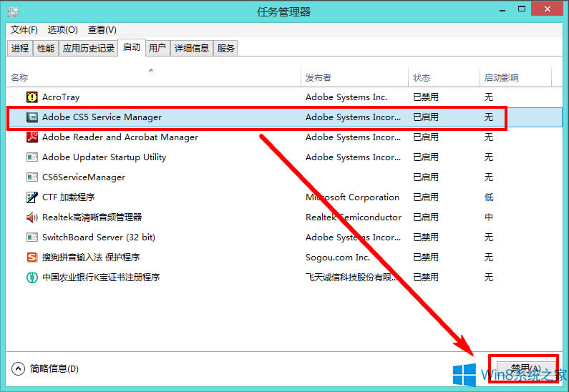Image resolution: width=569 pixels, height=392 pixels.
Task: Click the AcroTray startup item icon
Action: point(32,97)
